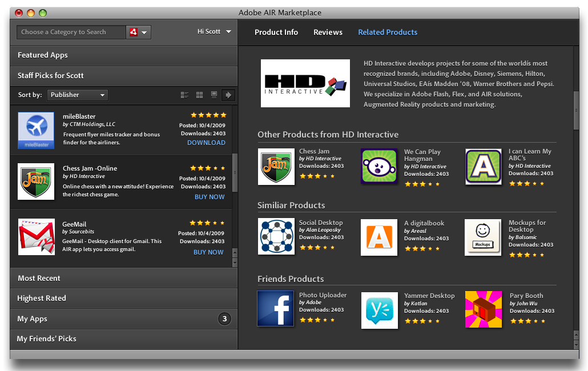Open the Hi Scott user menu
The image size is (588, 371).
coord(214,32)
